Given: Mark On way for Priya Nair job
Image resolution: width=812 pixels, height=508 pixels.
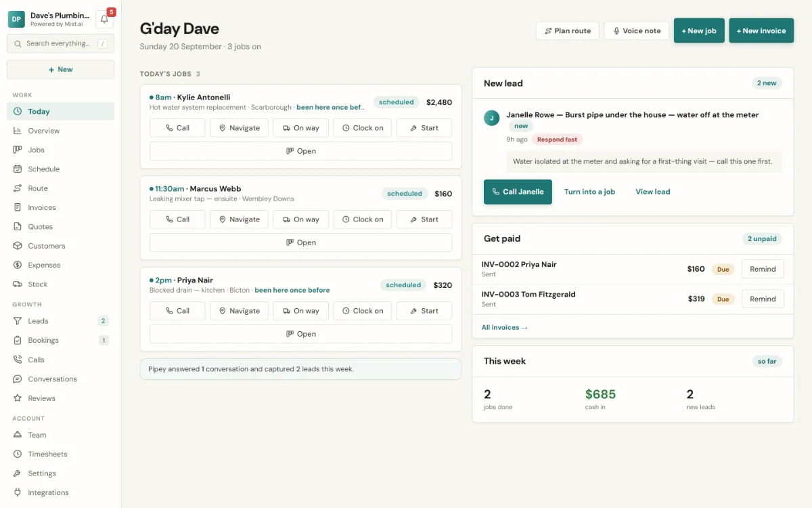Looking at the screenshot, I should pyautogui.click(x=300, y=311).
